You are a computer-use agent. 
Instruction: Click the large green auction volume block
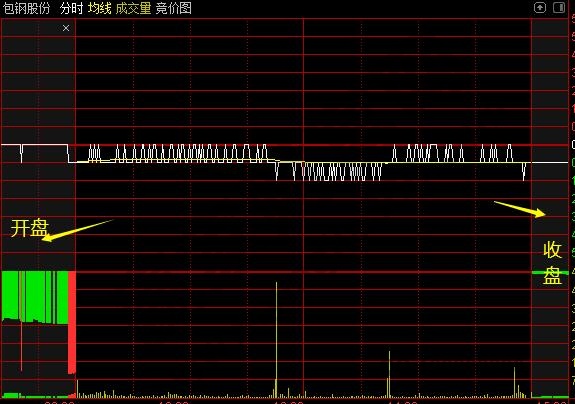pyautogui.click(x=35, y=297)
